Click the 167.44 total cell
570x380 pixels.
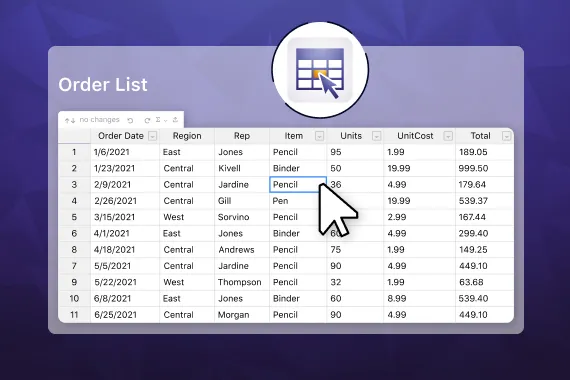(x=485, y=217)
